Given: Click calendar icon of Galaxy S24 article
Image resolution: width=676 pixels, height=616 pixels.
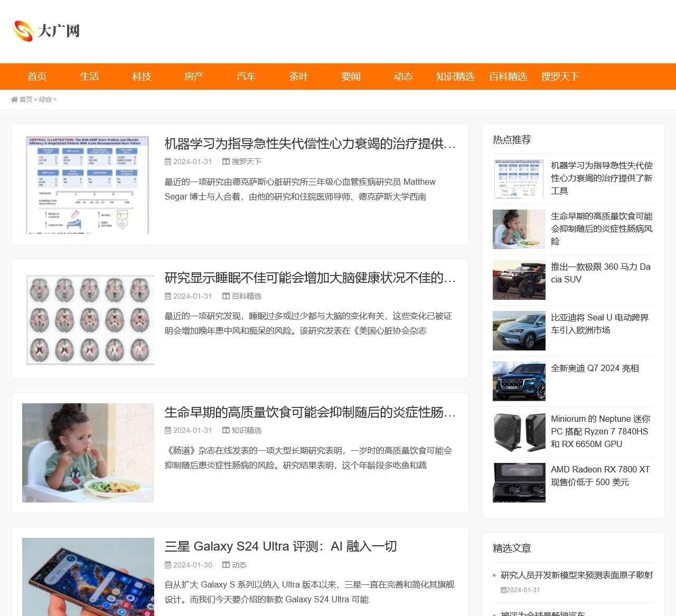Looking at the screenshot, I should click(x=168, y=565).
